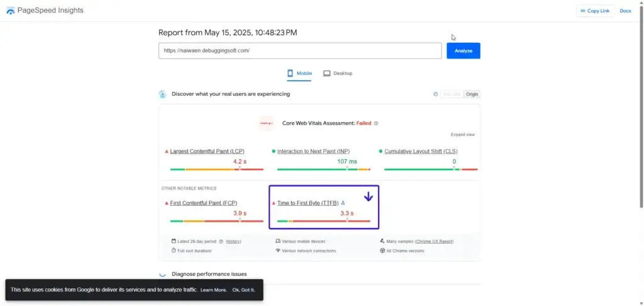Click the devices icon by Various mobile devices
Screen dimensions: 644x306
pos(278,241)
